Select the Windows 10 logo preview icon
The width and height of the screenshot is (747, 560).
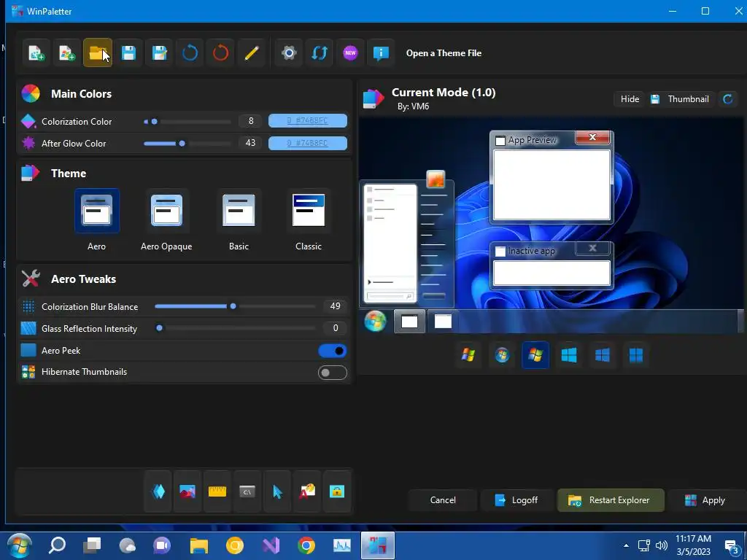603,355
